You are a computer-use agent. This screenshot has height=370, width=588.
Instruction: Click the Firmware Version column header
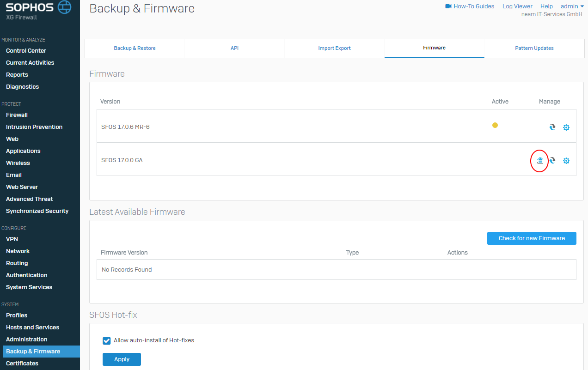coord(124,253)
